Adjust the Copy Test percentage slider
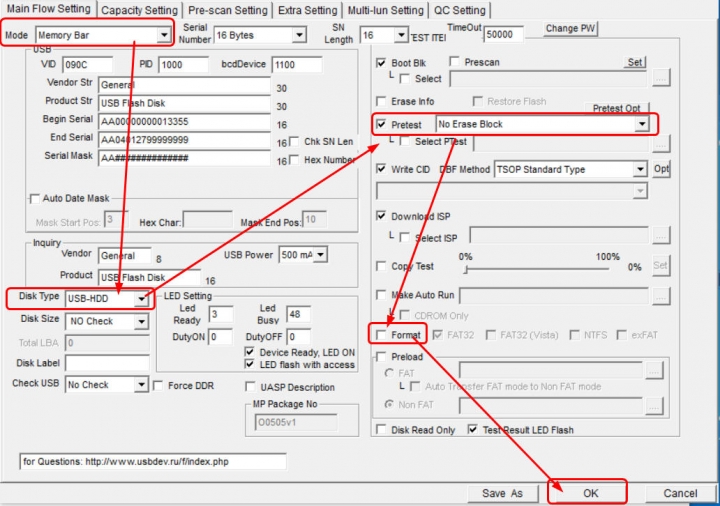720x506 pixels. pos(466,270)
